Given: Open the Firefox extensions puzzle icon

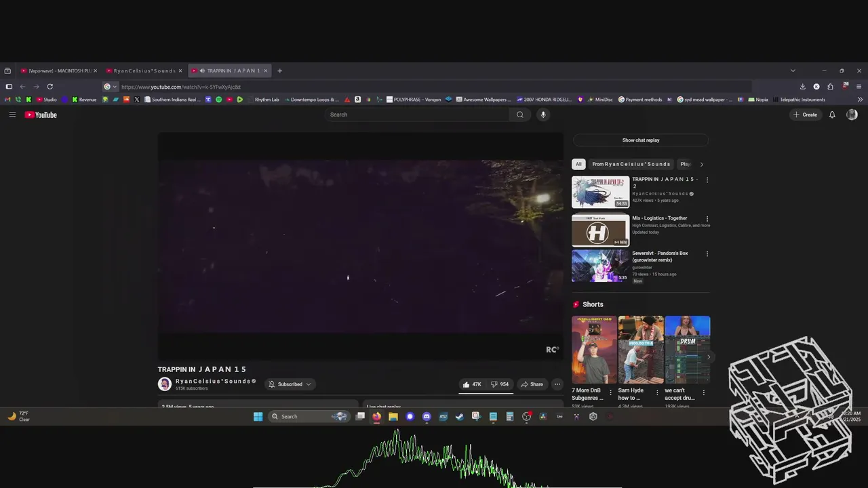Looking at the screenshot, I should (830, 87).
